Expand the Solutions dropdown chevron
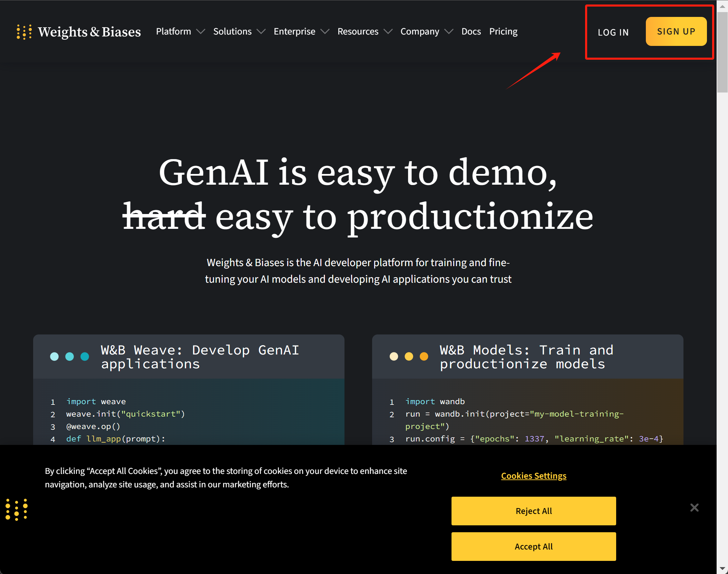This screenshot has width=728, height=574. tap(261, 32)
